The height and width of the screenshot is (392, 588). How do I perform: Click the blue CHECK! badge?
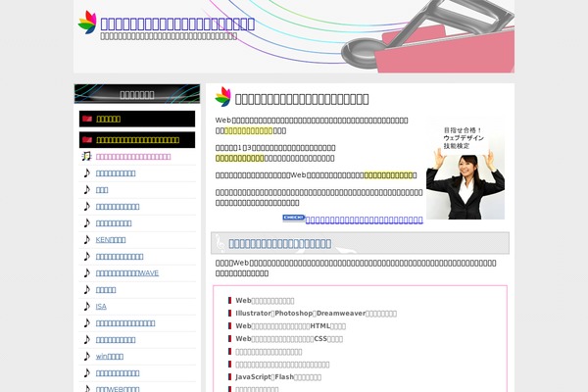(x=294, y=218)
